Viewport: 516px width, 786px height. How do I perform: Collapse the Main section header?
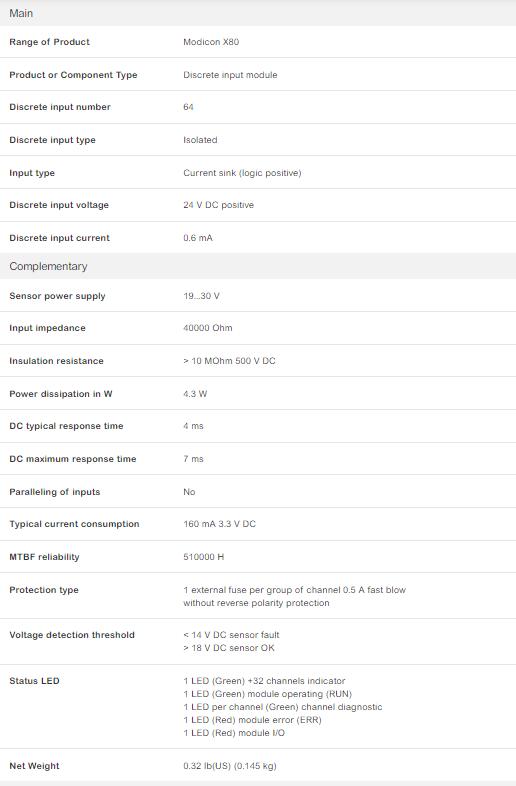point(258,13)
